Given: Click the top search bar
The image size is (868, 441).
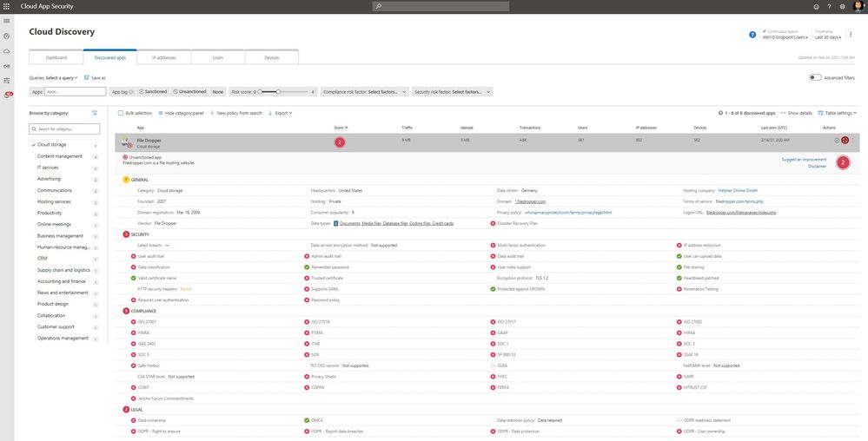Looking at the screenshot, I should tap(441, 7).
